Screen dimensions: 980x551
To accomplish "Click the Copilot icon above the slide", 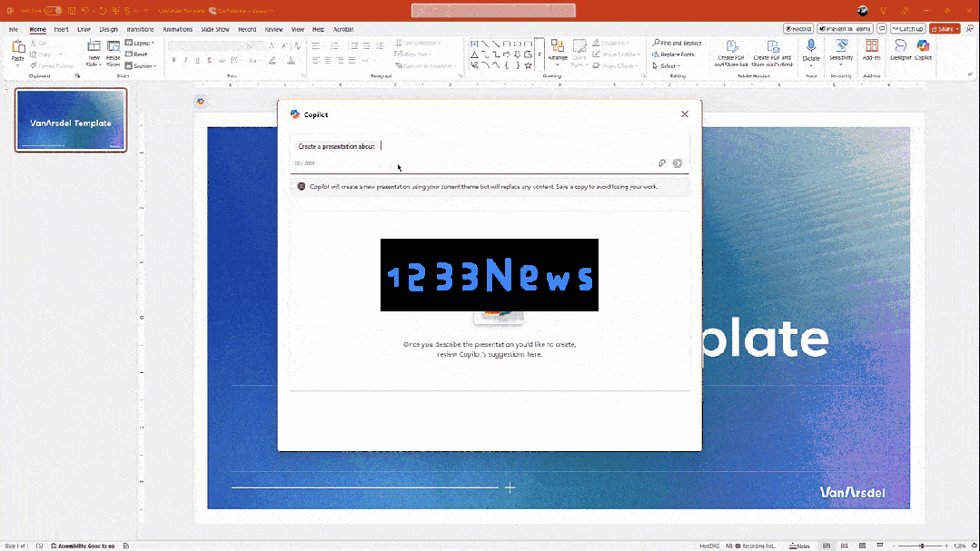I will (201, 101).
